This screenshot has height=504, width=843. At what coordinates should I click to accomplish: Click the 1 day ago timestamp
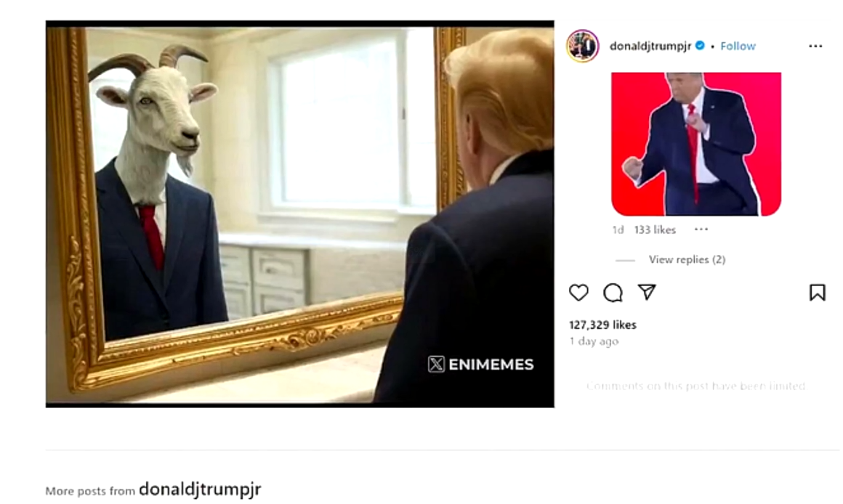click(x=594, y=341)
